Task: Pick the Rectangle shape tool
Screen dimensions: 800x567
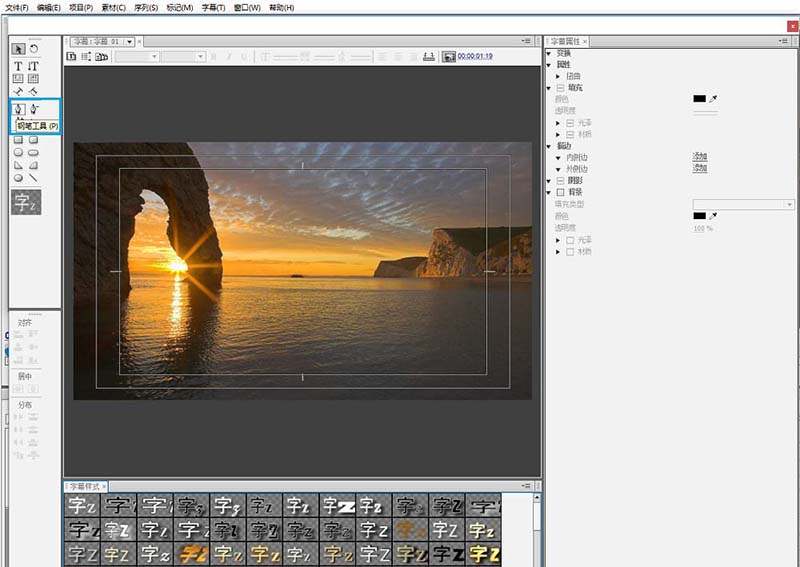Action: pos(18,140)
